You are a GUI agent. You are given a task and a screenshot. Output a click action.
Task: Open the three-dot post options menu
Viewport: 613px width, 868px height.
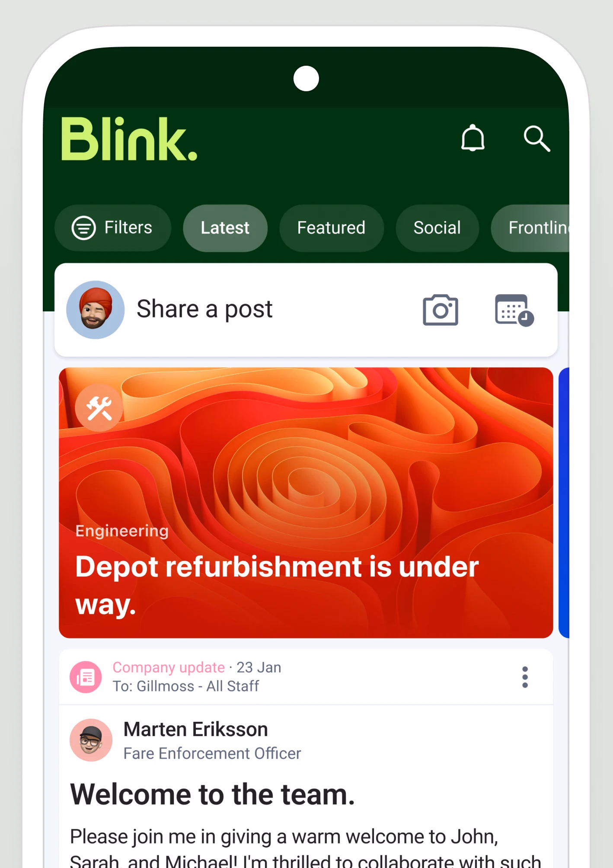pos(525,677)
